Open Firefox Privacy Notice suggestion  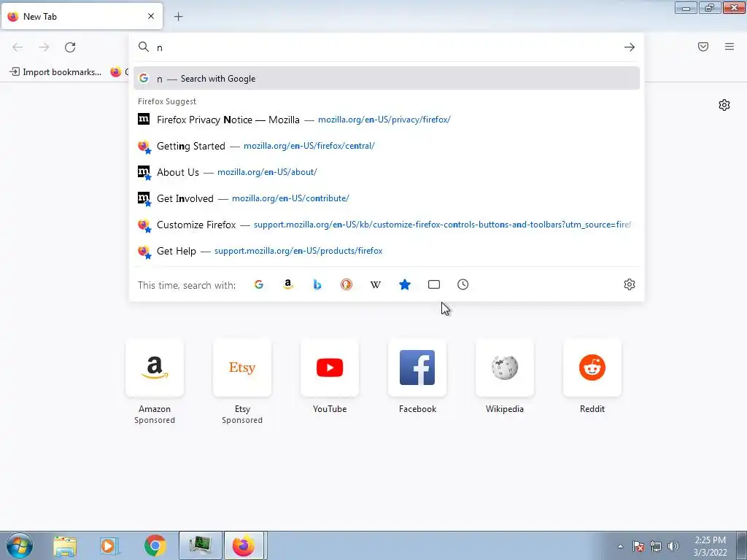pos(387,120)
